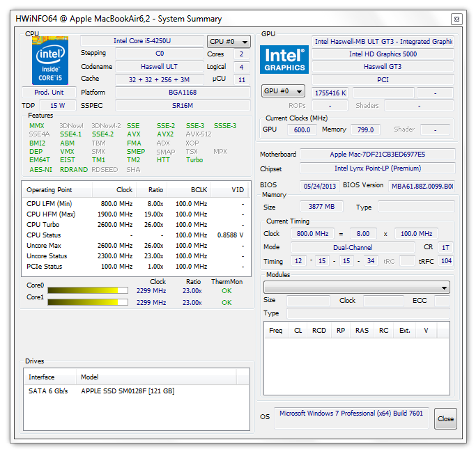Click the BIOS Version field MBA61.88Z.0099
Screen dimensions: 476x456
(x=422, y=186)
